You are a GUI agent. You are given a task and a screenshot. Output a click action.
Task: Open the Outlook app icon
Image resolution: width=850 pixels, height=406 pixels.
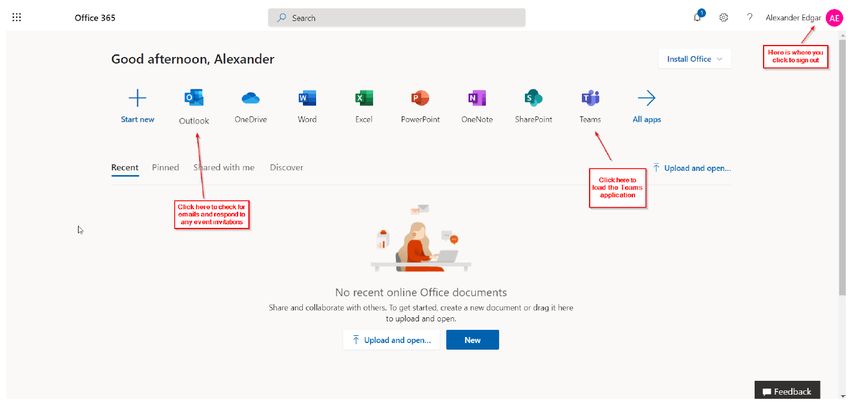(194, 98)
